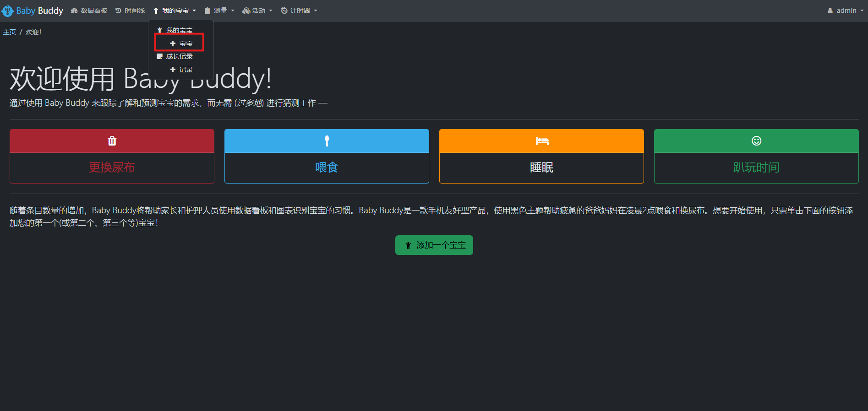This screenshot has height=411, width=868.
Task: Open the admin user dropdown
Action: [x=846, y=11]
